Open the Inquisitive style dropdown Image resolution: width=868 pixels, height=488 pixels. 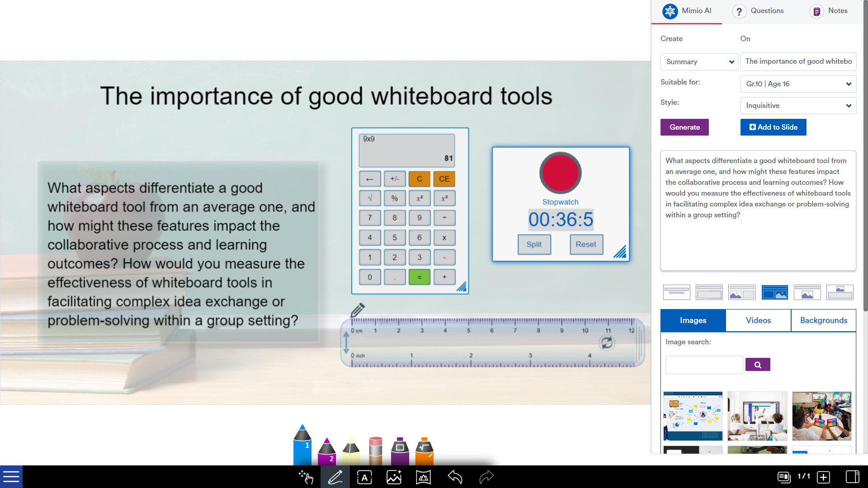click(x=798, y=106)
